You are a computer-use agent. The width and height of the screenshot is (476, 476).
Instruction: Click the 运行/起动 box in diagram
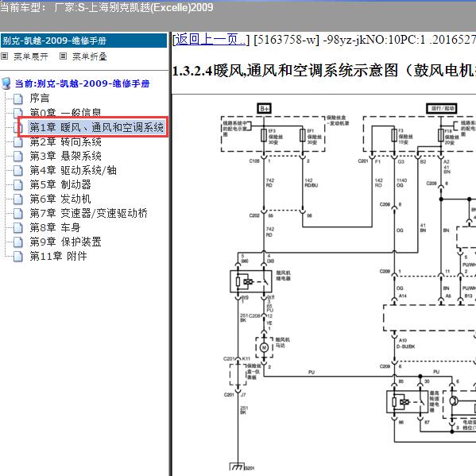(442, 108)
